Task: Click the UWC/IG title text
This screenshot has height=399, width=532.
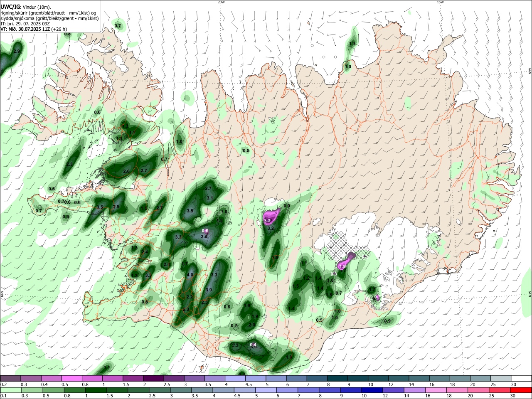Action: pos(10,7)
